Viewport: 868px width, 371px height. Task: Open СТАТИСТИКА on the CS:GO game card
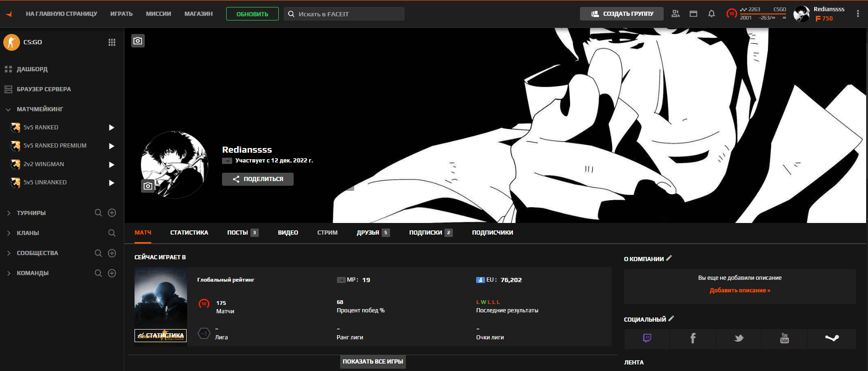click(x=161, y=336)
